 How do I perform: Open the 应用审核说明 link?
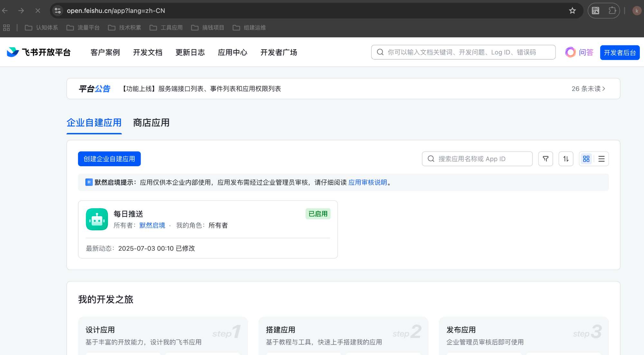[x=367, y=182]
